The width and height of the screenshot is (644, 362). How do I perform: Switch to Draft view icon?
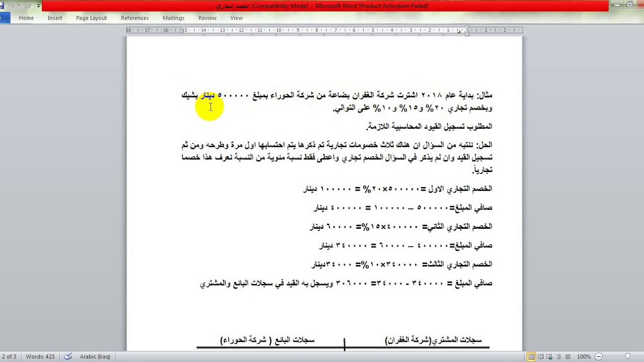567,356
